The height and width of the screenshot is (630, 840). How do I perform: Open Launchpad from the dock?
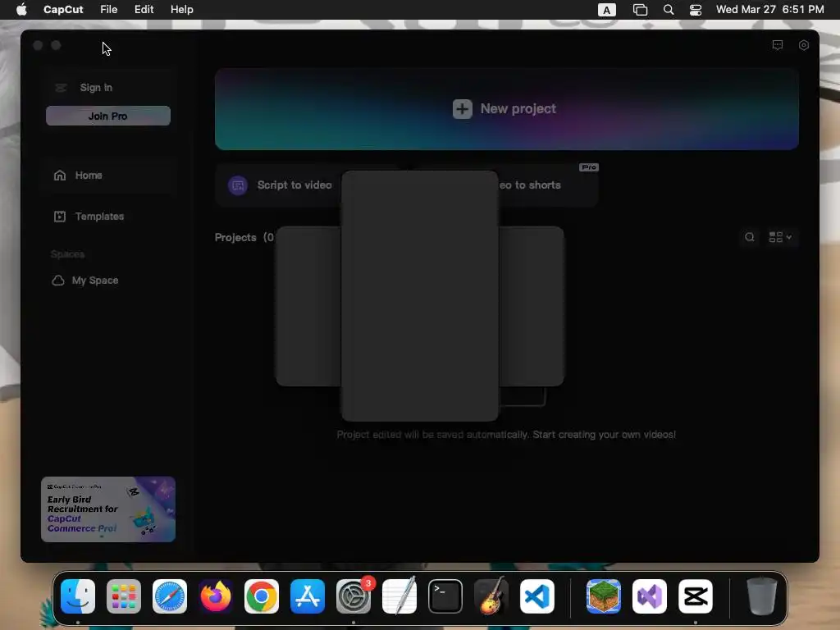tap(124, 596)
